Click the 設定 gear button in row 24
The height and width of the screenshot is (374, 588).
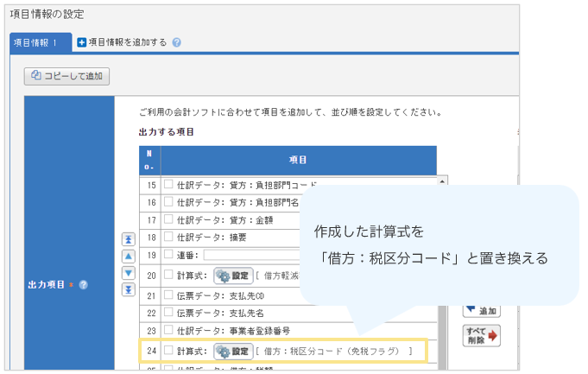tap(232, 352)
